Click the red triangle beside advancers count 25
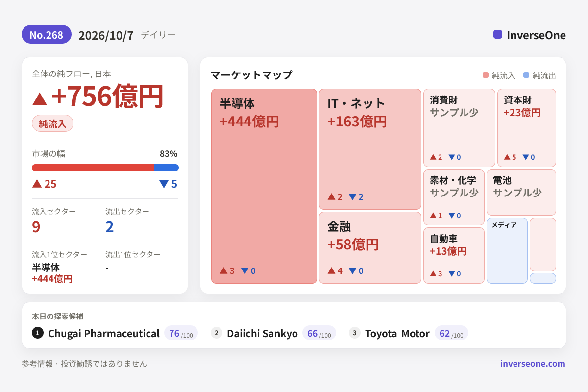This screenshot has width=588, height=392. [x=37, y=183]
